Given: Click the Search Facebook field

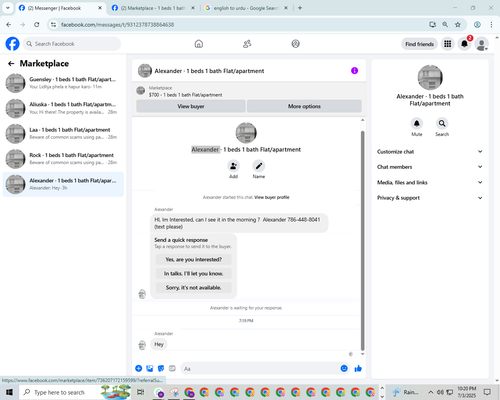Looking at the screenshot, I should pos(72,44).
